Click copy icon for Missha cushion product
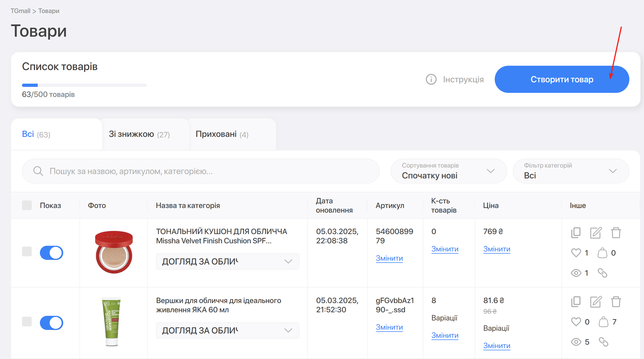This screenshot has height=359, width=644. click(576, 233)
